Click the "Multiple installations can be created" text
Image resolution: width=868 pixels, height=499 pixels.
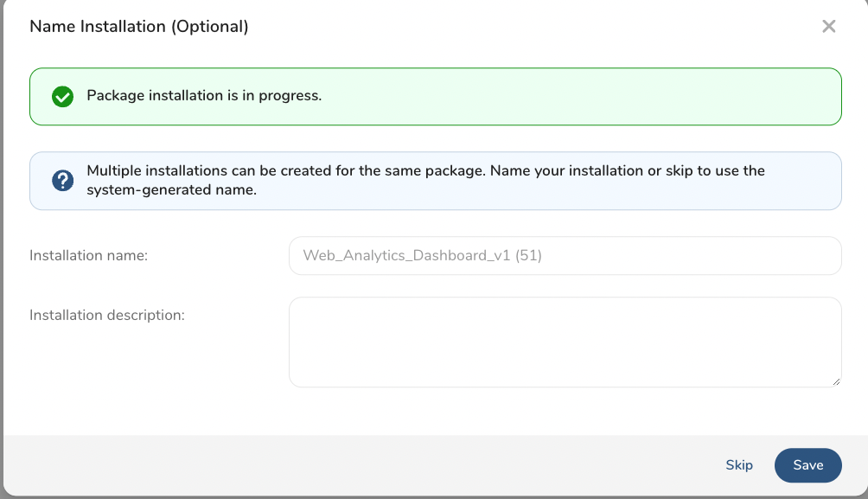(285, 171)
